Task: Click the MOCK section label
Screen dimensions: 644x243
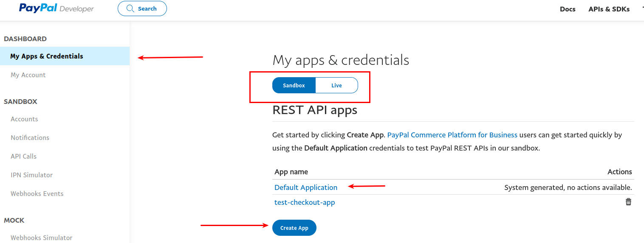Action: tap(14, 220)
